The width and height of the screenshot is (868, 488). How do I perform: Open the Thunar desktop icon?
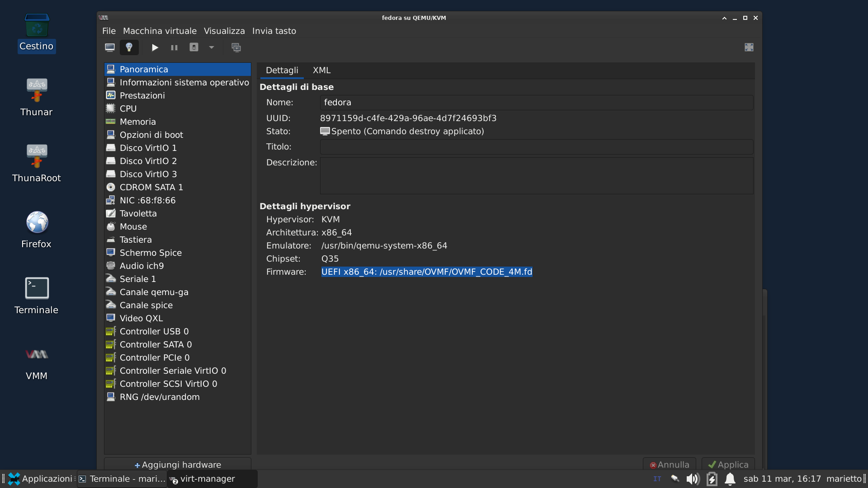tap(37, 98)
